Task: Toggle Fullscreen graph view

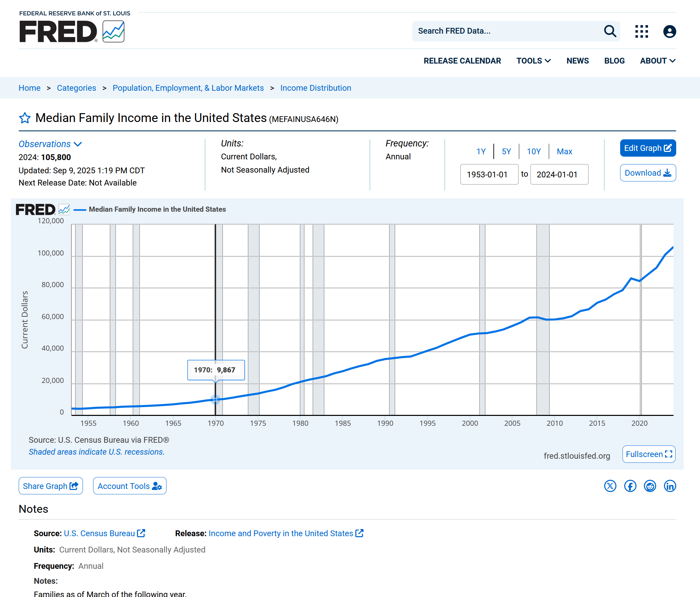Action: tap(648, 454)
